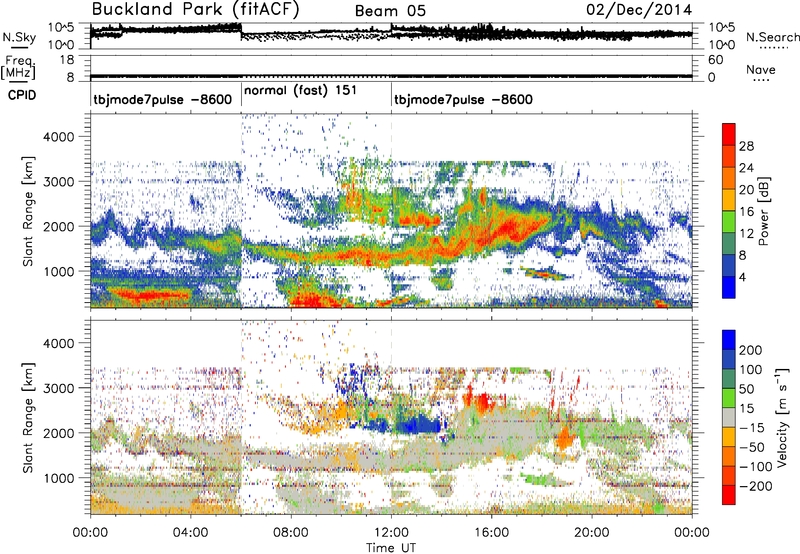This screenshot has height=554, width=800.
Task: Click the "Beam 05" label
Action: click(x=390, y=11)
